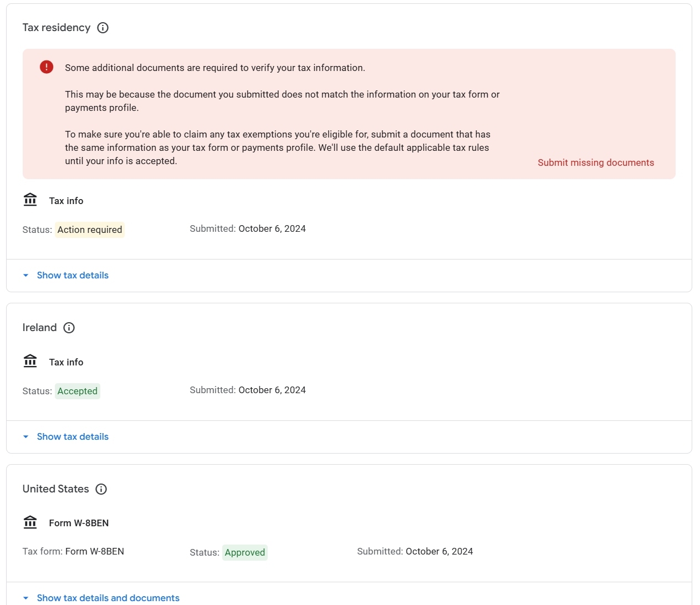The width and height of the screenshot is (700, 605).
Task: Click the 'Some additional documents are required' message
Action: (x=215, y=68)
